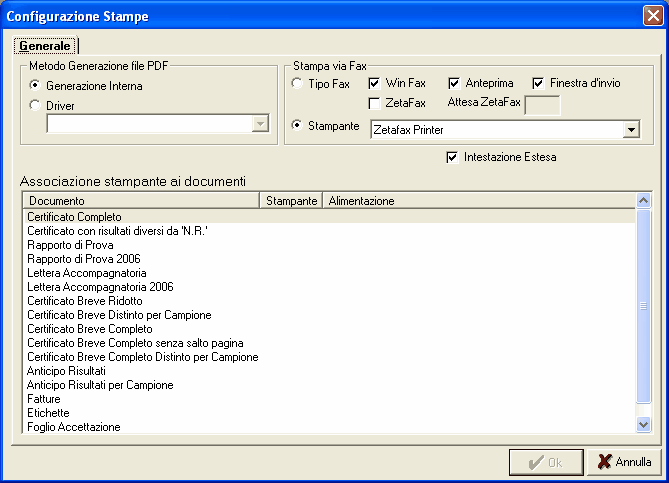Select the Foglio Accettazione row
Viewport: 669px width, 483px height.
[330, 427]
